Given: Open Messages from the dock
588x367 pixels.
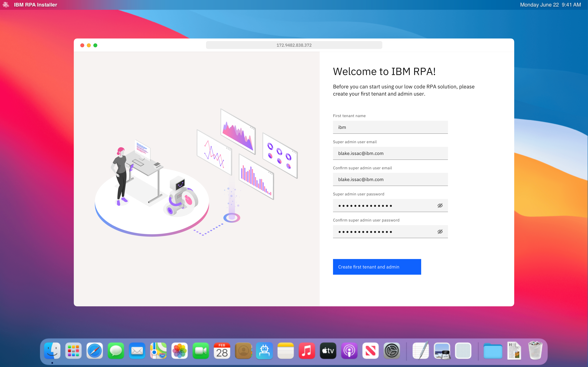Looking at the screenshot, I should [x=116, y=351].
